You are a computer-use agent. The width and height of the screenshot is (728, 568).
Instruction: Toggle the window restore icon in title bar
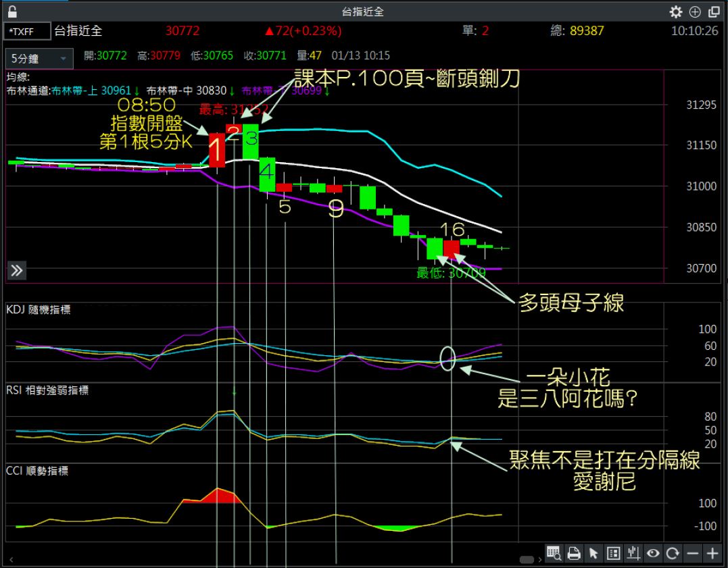point(714,11)
